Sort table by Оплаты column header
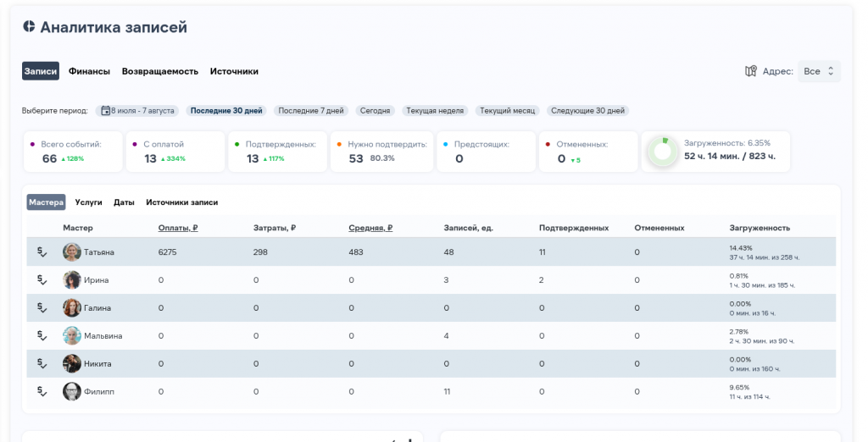 [178, 228]
